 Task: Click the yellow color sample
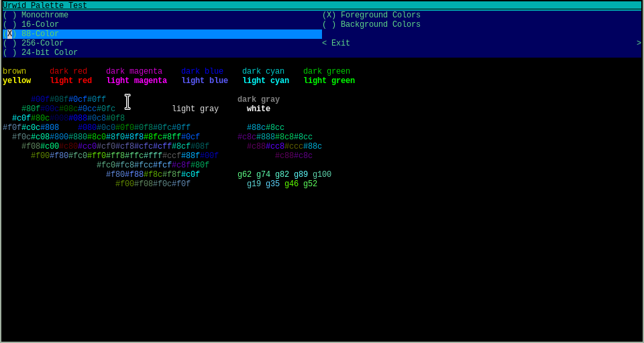17,81
